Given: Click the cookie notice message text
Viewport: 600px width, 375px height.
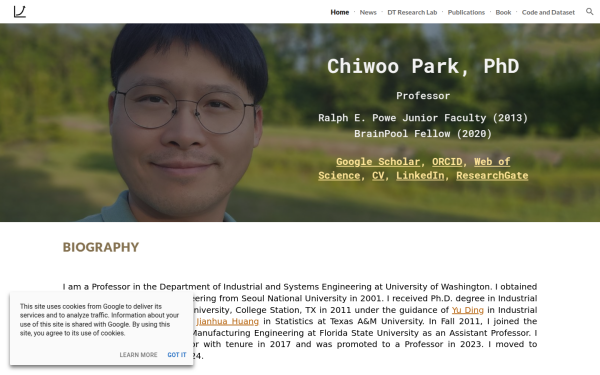Looking at the screenshot, I should [99, 320].
